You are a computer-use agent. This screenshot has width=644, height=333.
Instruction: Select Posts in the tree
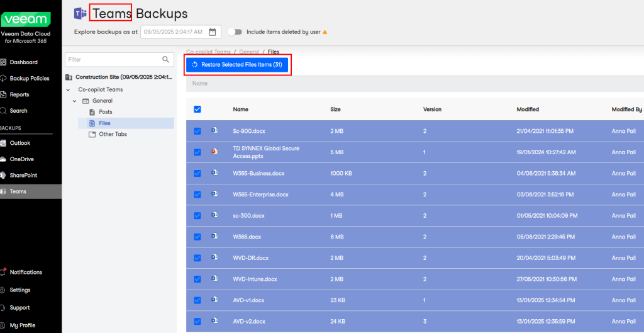coord(106,112)
